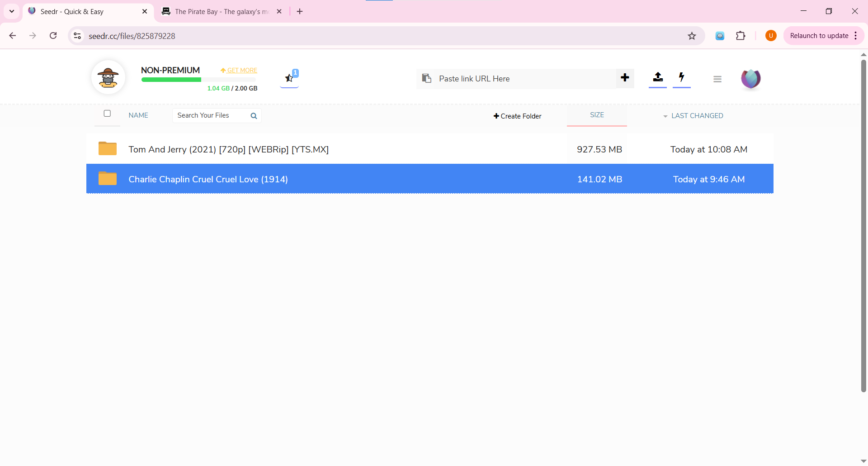This screenshot has height=466, width=868.
Task: Click scrollbar down arrow
Action: pos(863,461)
